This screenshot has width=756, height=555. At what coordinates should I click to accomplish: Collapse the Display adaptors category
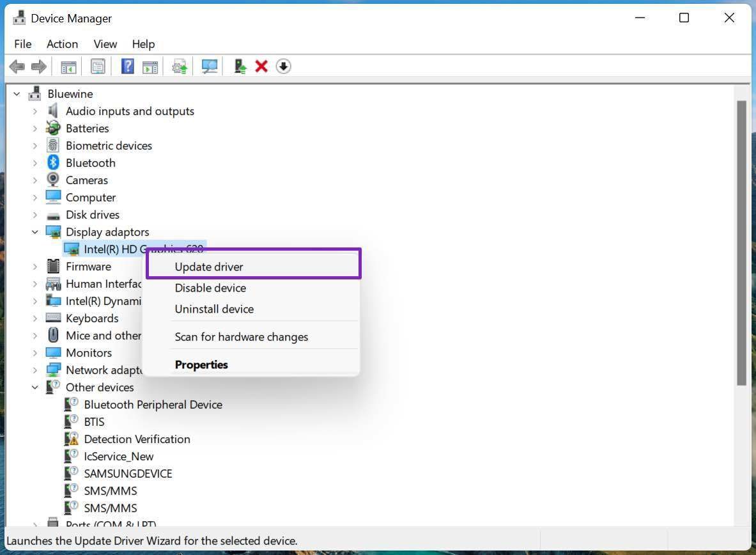35,232
